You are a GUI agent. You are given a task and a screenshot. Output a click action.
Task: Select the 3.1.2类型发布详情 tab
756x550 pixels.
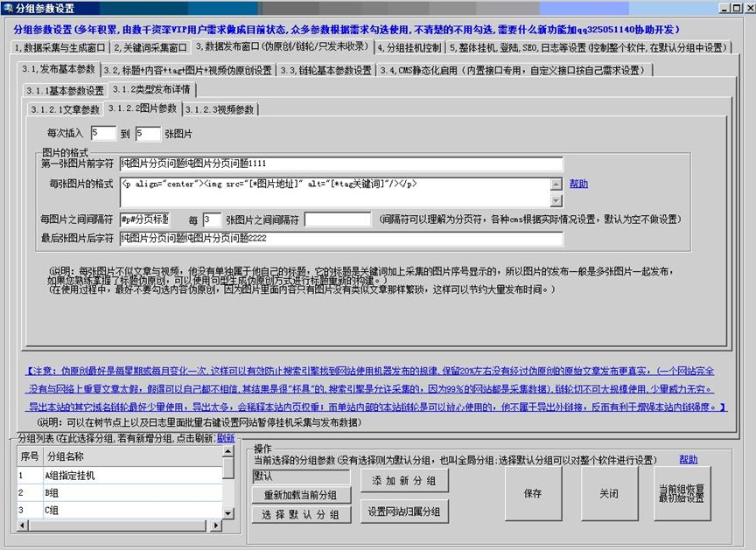pos(151,89)
